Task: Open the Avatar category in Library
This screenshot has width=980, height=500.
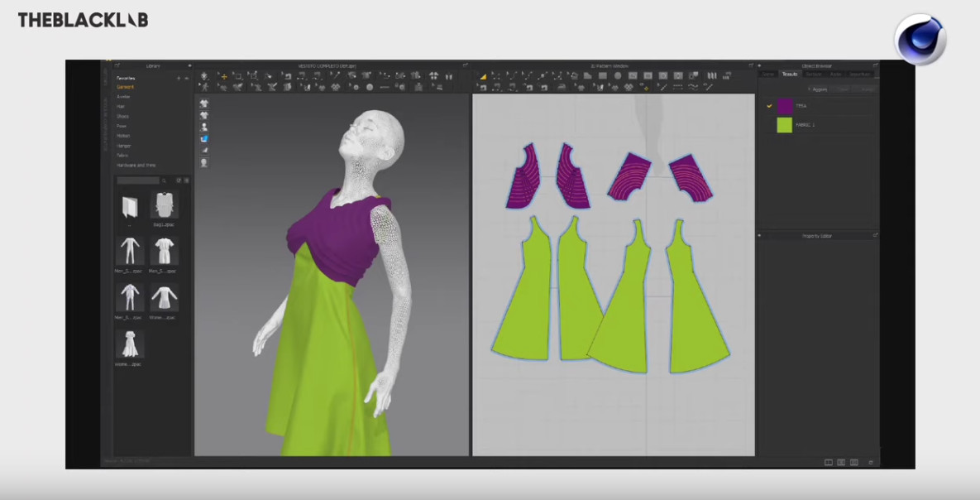Action: 123,97
